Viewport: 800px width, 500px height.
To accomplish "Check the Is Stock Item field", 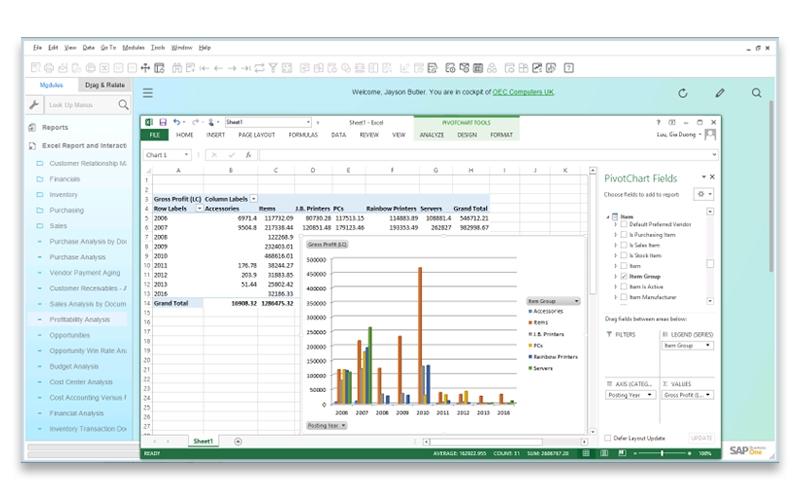I will coord(623,255).
